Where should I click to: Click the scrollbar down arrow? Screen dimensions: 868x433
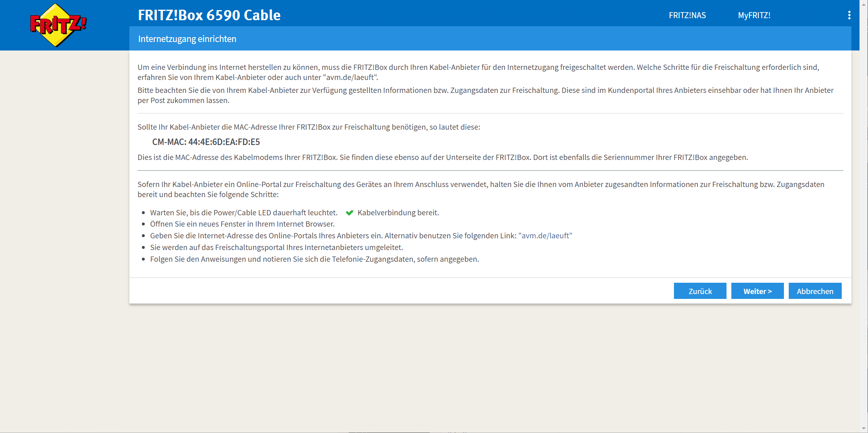click(864, 428)
